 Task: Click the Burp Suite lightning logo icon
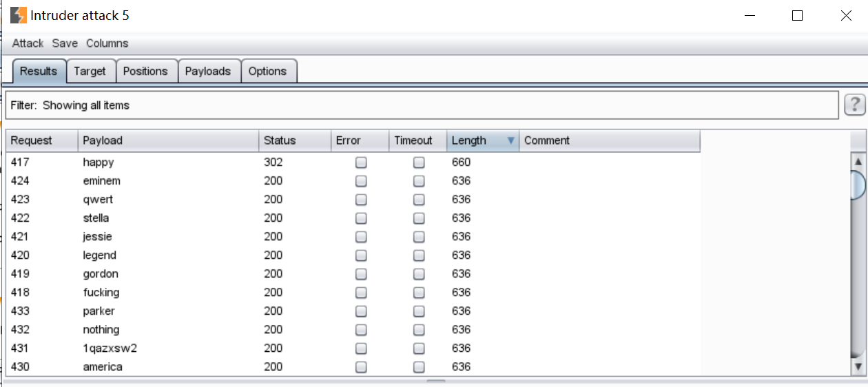[x=19, y=15]
